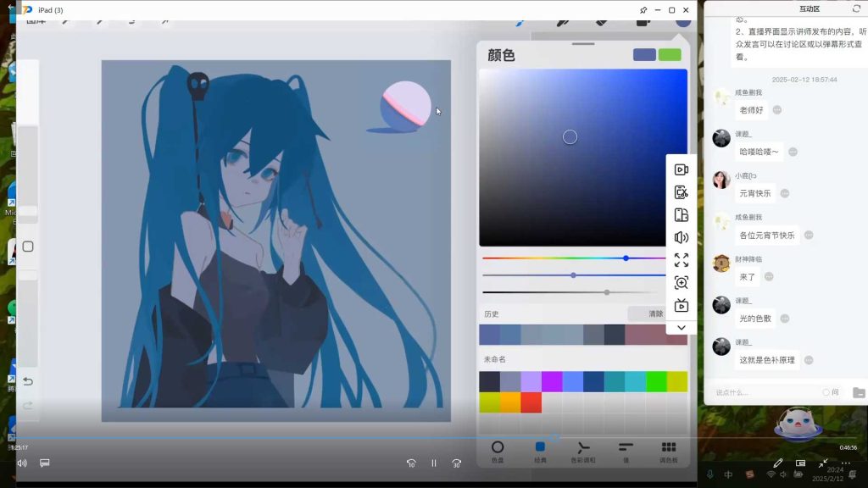The width and height of the screenshot is (868, 488).
Task: Pick the bright green palette swatch
Action: [x=657, y=382]
